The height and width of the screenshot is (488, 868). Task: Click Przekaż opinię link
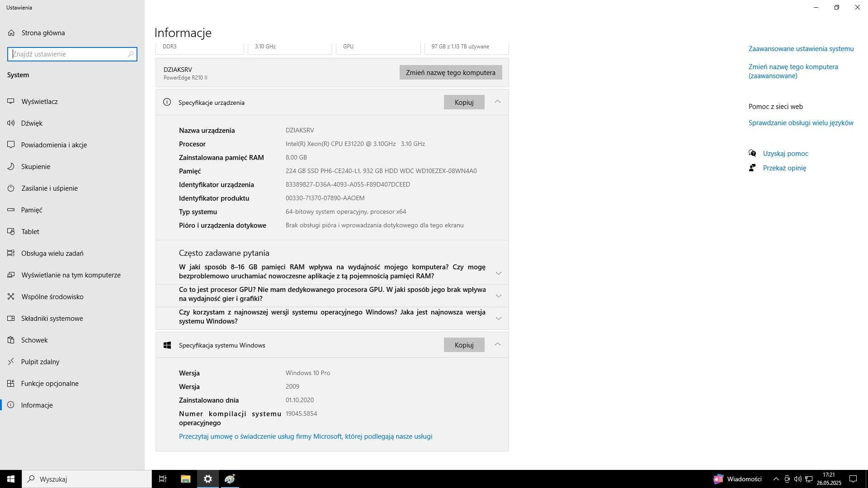784,168
